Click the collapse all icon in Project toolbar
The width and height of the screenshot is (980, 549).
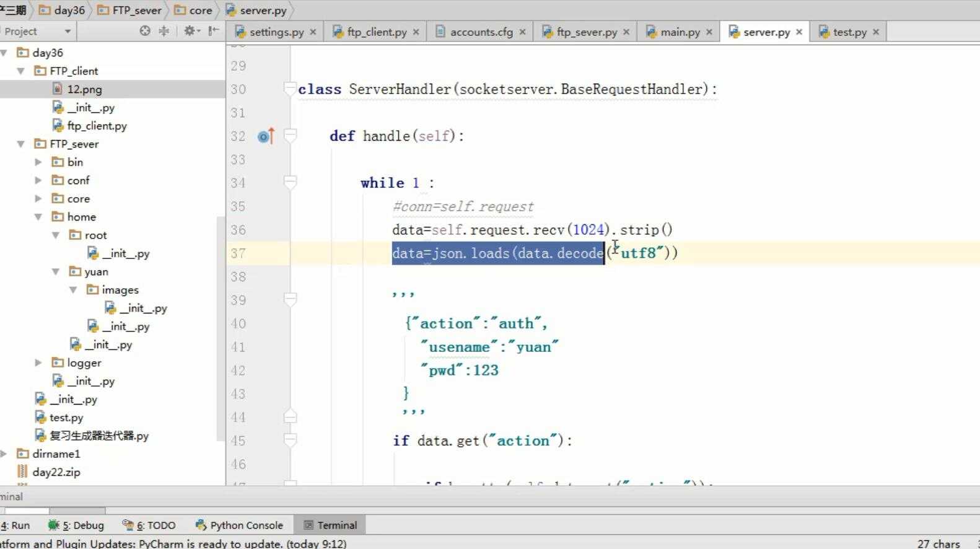click(164, 31)
